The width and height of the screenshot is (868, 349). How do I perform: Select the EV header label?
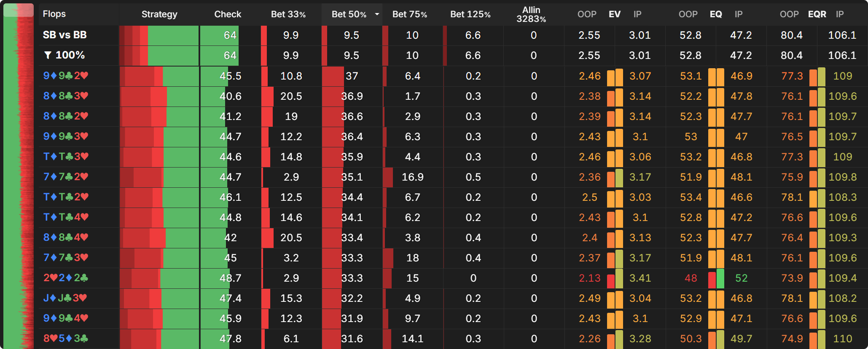615,14
